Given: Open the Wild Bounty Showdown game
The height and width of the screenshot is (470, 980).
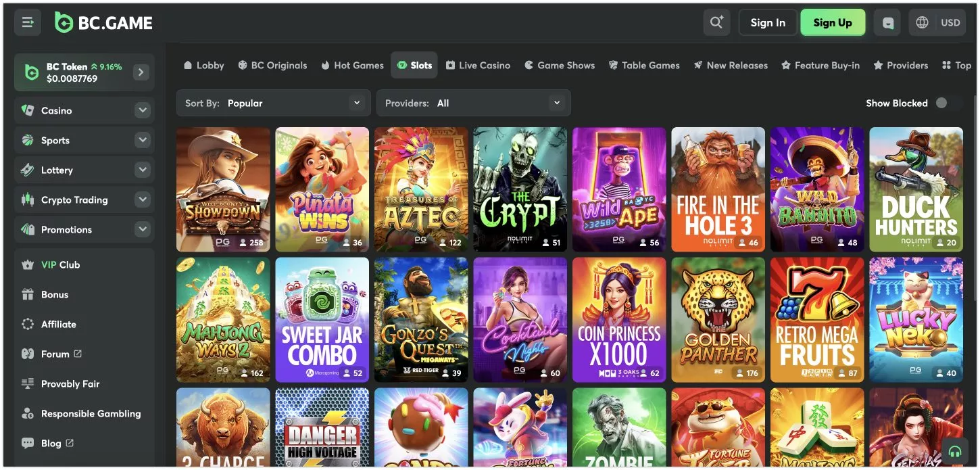Looking at the screenshot, I should pyautogui.click(x=223, y=189).
